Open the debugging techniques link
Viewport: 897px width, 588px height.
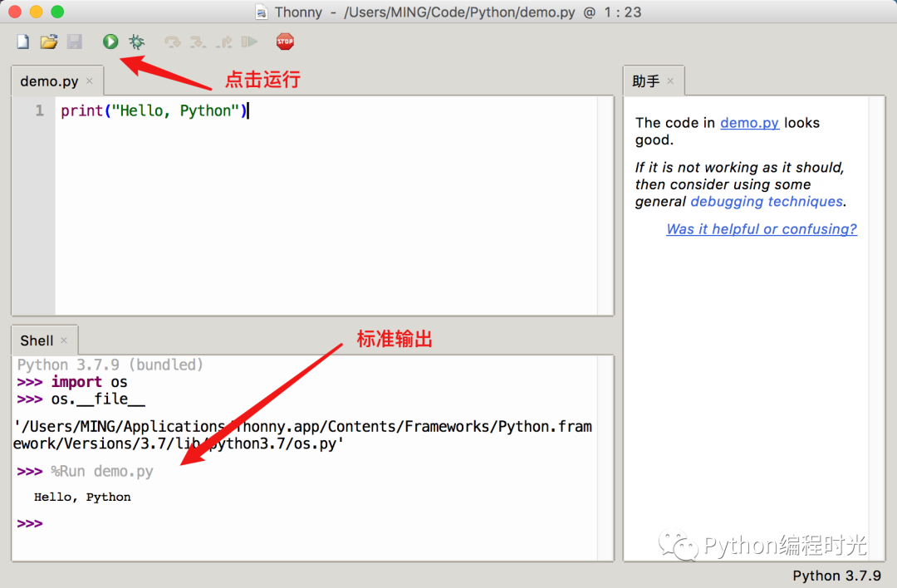[767, 201]
